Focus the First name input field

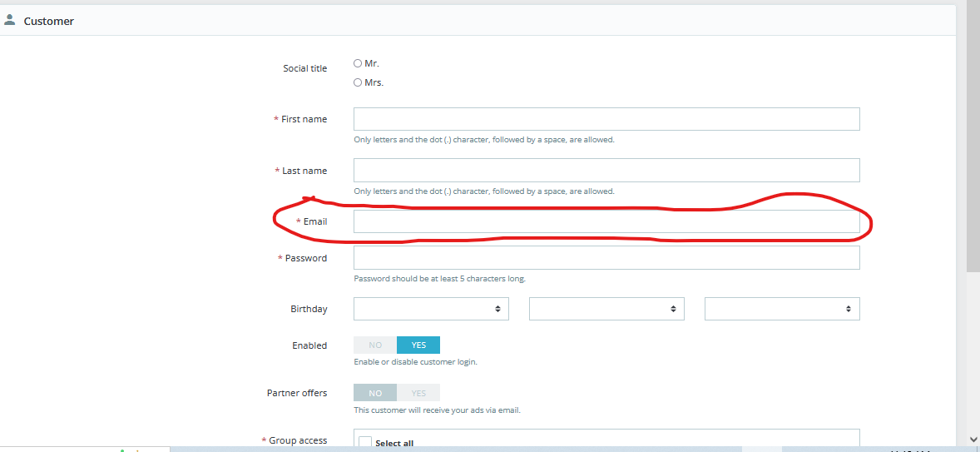point(606,119)
